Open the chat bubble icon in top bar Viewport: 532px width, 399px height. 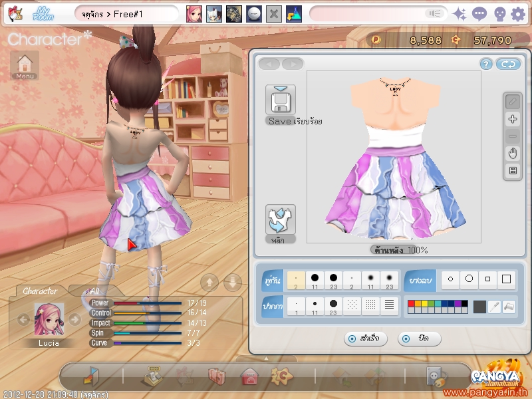[479, 14]
